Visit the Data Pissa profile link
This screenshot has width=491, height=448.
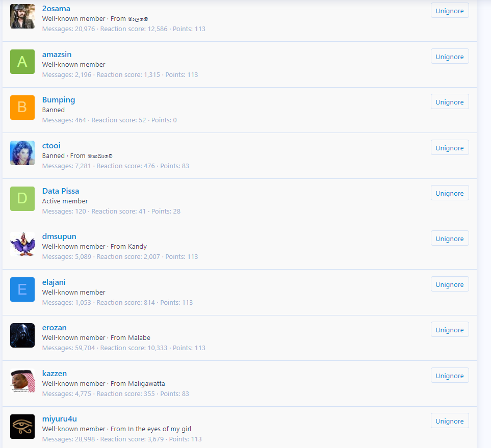point(61,191)
